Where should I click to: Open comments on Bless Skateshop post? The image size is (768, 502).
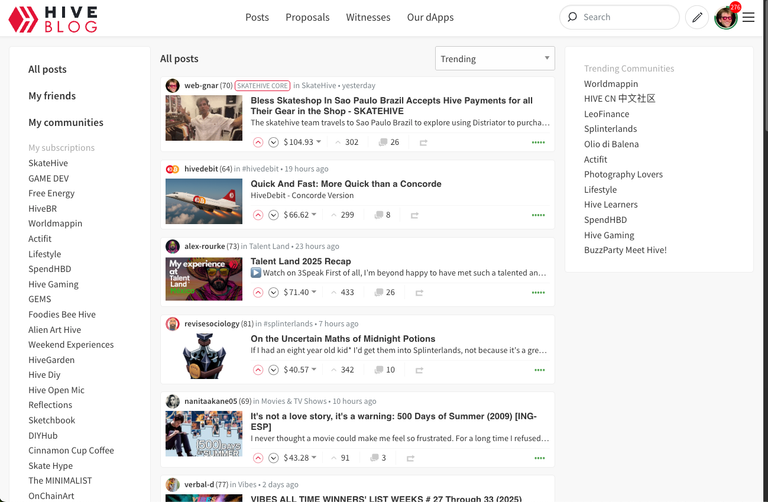389,142
